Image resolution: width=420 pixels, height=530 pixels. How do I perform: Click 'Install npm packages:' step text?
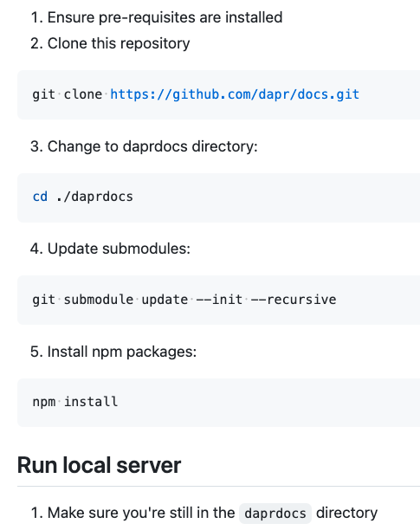[121, 352]
